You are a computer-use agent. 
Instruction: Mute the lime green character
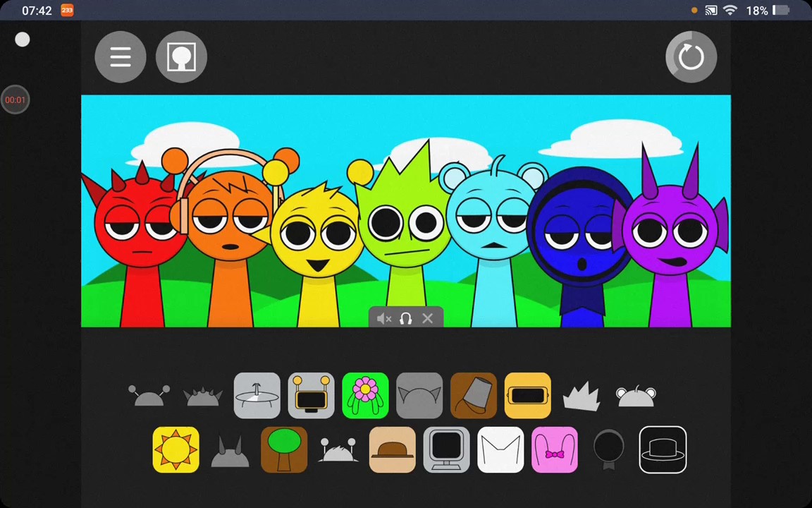(x=384, y=319)
